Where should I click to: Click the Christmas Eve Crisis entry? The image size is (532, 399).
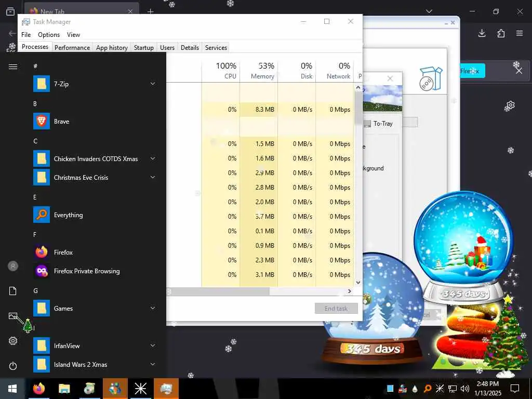point(95,178)
